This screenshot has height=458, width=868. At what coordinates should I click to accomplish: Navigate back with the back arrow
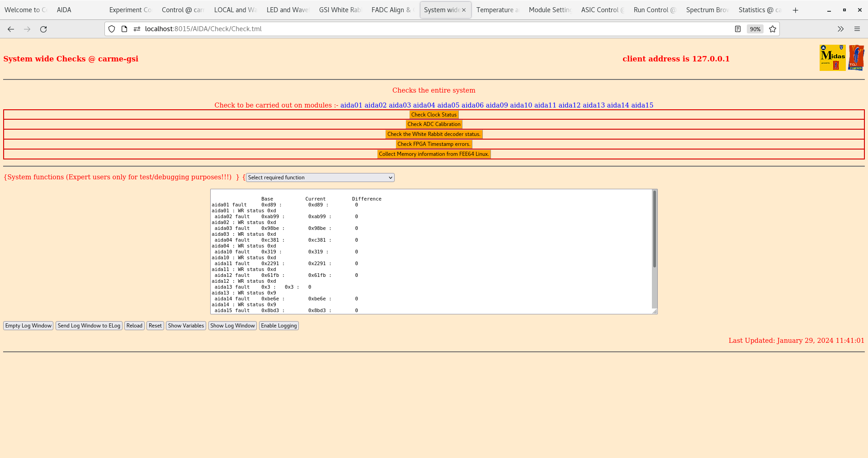(x=11, y=29)
